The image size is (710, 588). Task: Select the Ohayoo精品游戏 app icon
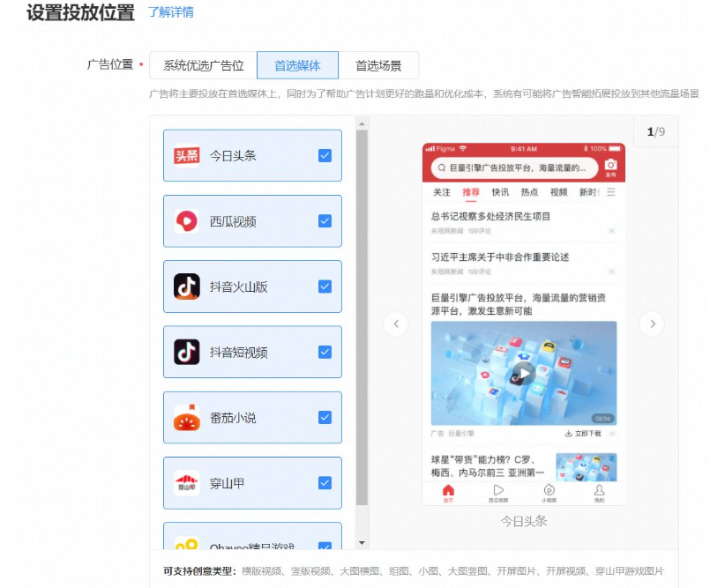[x=188, y=544]
